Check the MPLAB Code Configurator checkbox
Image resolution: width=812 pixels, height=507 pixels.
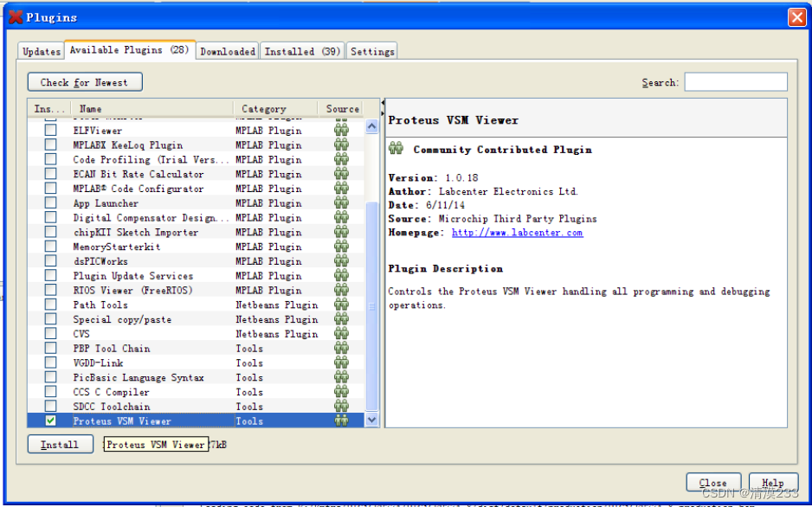pos(50,189)
